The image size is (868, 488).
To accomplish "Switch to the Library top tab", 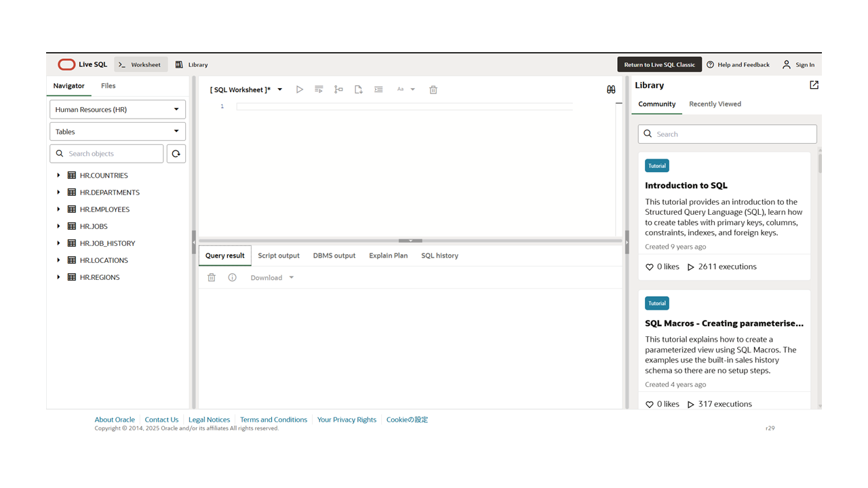I will [x=192, y=64].
